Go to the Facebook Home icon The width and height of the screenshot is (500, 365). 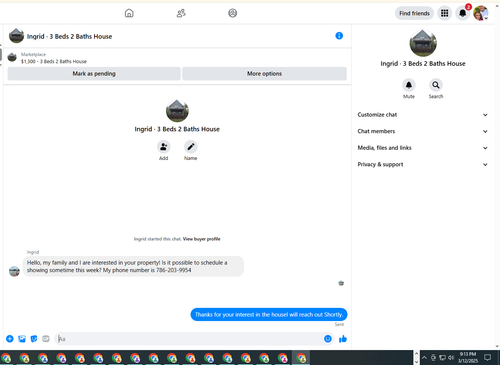pos(129,13)
